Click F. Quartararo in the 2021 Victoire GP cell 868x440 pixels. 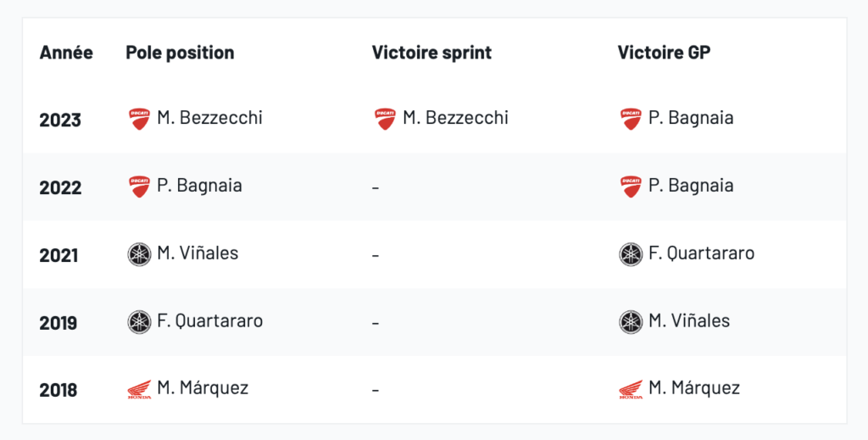coord(701,253)
